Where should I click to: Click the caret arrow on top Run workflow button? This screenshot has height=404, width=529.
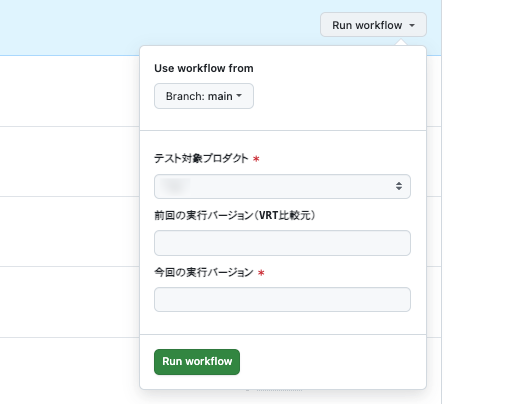[x=412, y=25]
